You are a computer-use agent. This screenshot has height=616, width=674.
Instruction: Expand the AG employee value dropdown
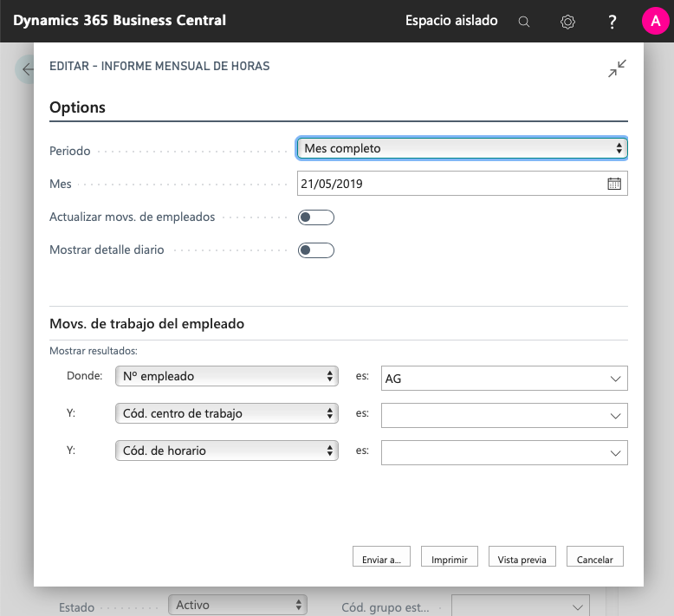(x=615, y=379)
